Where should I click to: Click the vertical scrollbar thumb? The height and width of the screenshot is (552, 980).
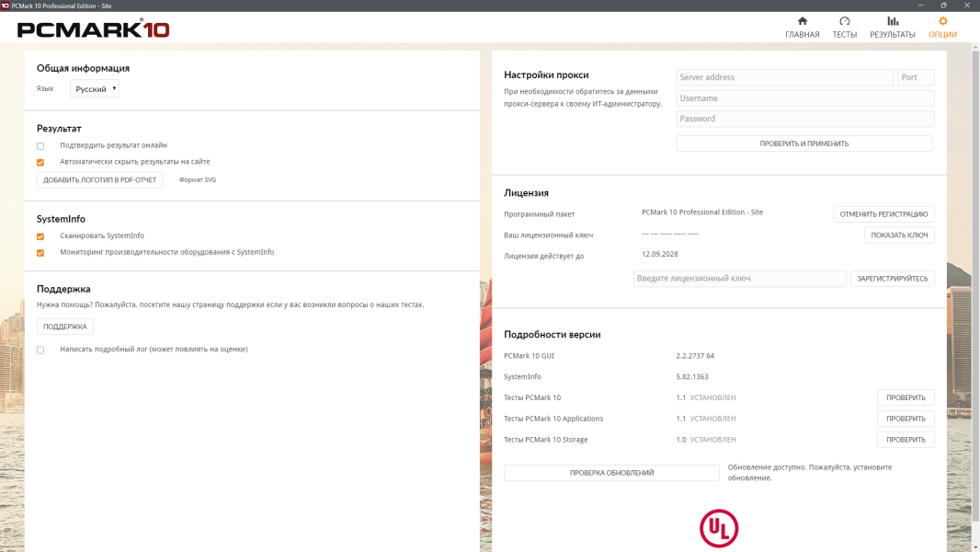pyautogui.click(x=975, y=284)
